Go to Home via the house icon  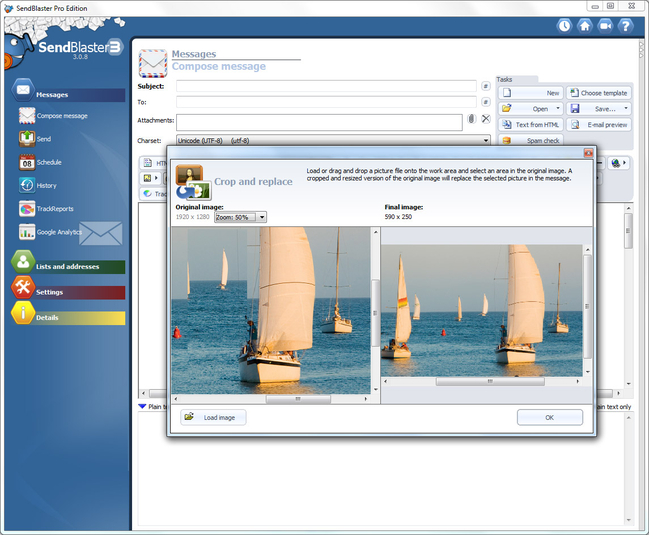coord(585,26)
